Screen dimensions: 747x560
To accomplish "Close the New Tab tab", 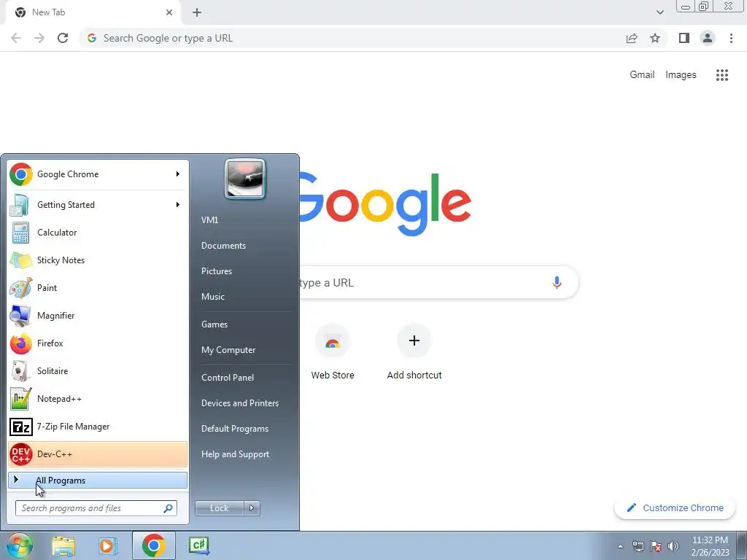I will point(169,12).
